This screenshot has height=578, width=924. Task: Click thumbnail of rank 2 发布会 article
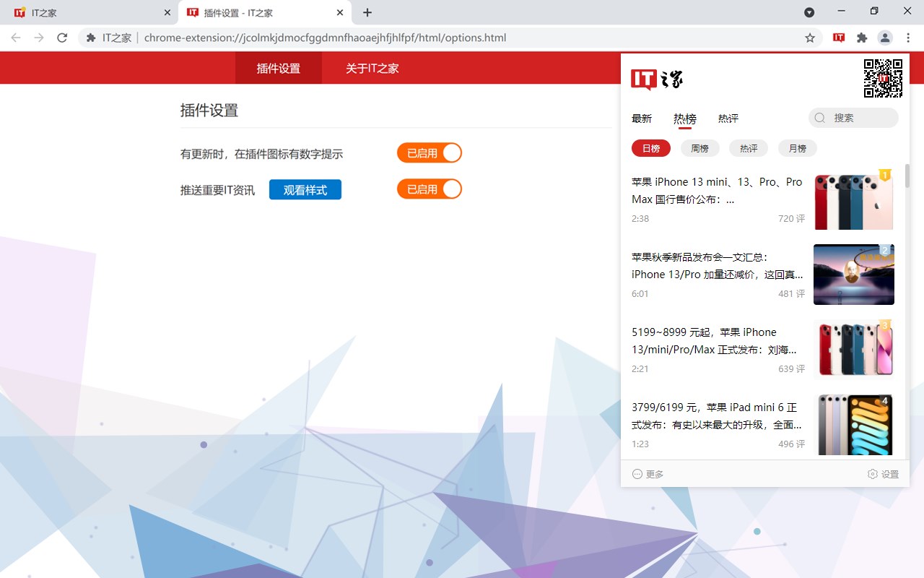(x=854, y=275)
